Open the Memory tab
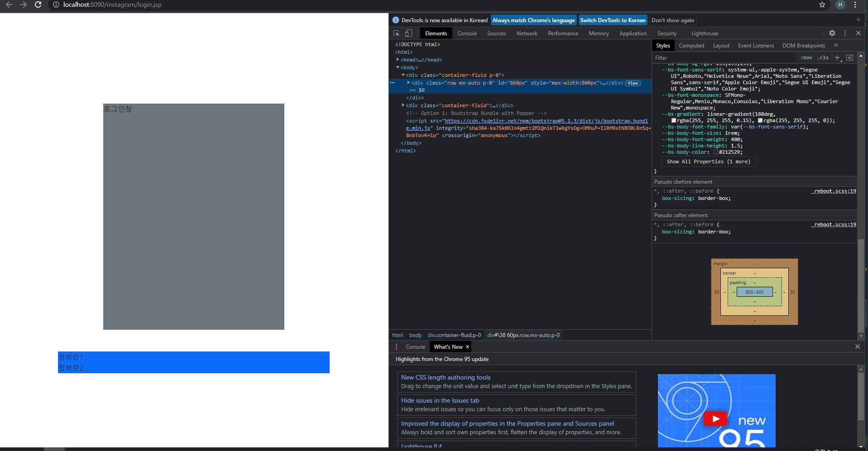The height and width of the screenshot is (451, 868). coord(599,33)
